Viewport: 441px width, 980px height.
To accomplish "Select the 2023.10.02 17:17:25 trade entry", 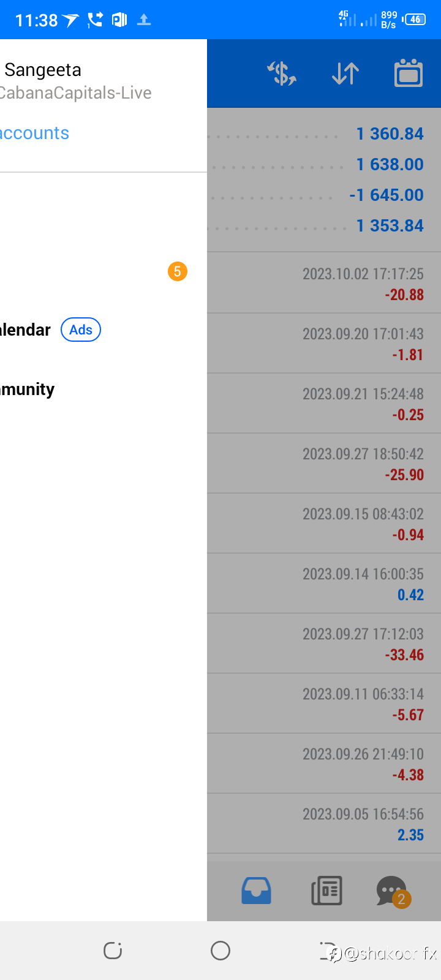I will [x=325, y=283].
